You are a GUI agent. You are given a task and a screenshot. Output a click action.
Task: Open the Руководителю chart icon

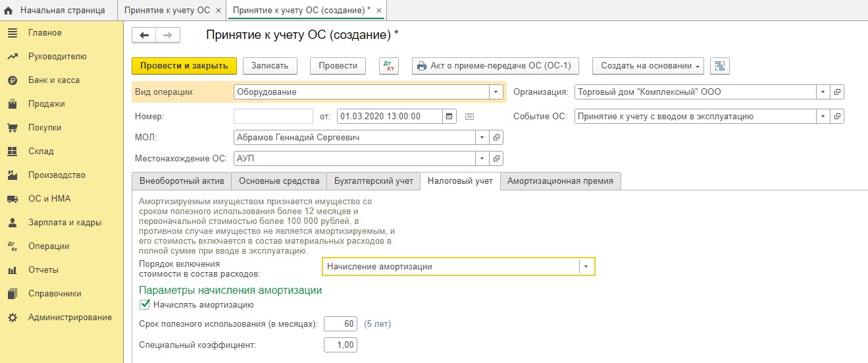tap(12, 57)
